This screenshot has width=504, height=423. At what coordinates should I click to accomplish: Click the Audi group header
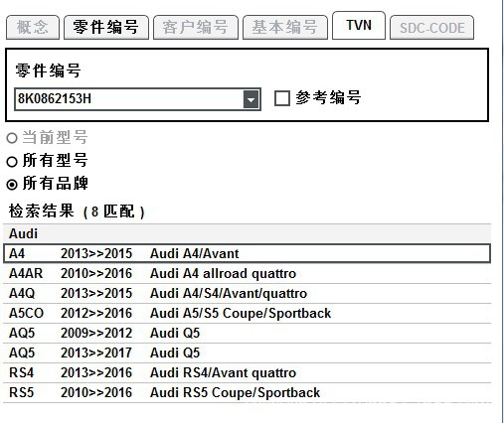(x=247, y=233)
